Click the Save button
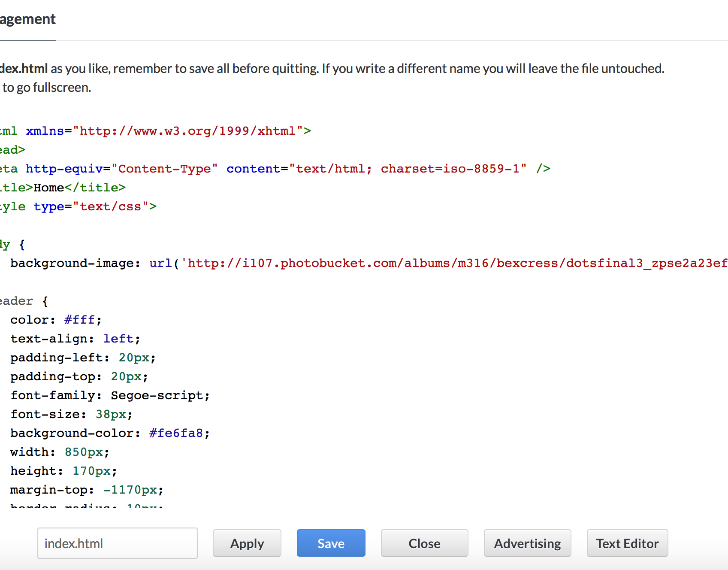The image size is (728, 570). (331, 543)
